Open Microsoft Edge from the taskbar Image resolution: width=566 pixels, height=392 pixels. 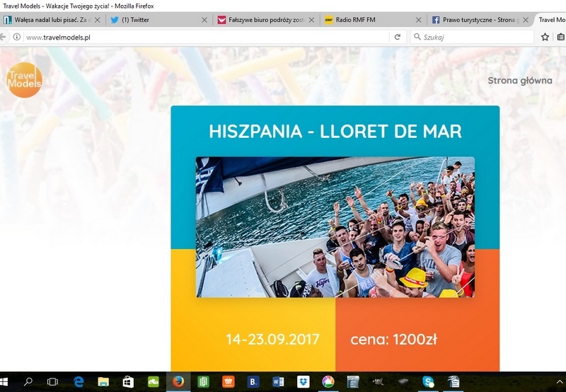[x=79, y=381]
